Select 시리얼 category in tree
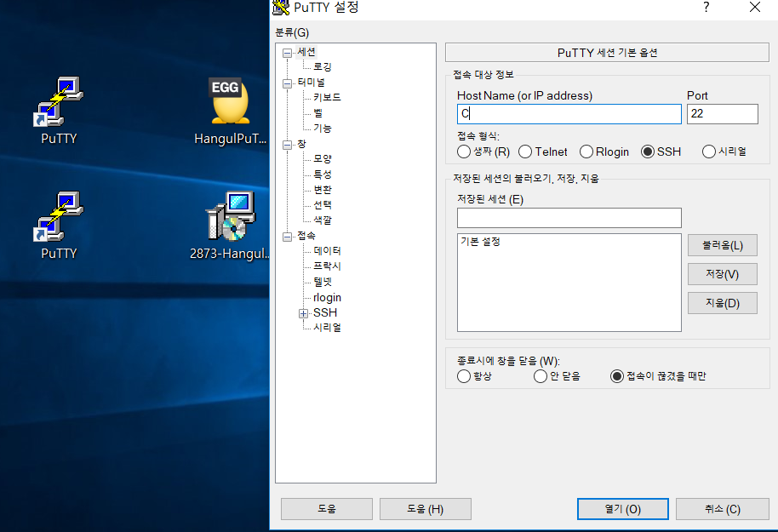This screenshot has width=778, height=532. tap(327, 328)
